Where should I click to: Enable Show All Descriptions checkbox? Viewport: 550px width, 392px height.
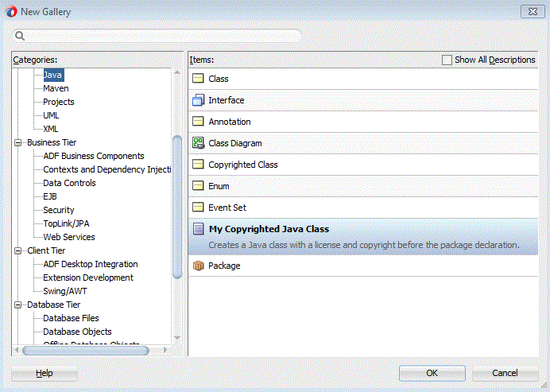pos(447,60)
